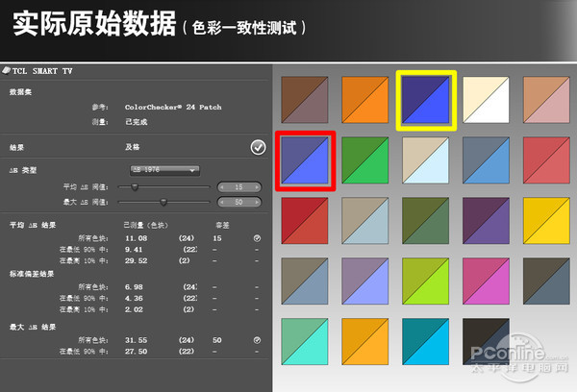This screenshot has width=577, height=392.
Task: Select the cream and white patch
Action: pyautogui.click(x=486, y=100)
